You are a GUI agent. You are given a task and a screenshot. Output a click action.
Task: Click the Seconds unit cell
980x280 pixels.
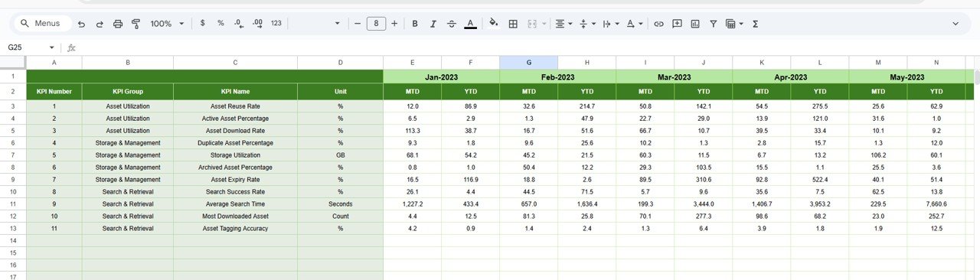[340, 204]
